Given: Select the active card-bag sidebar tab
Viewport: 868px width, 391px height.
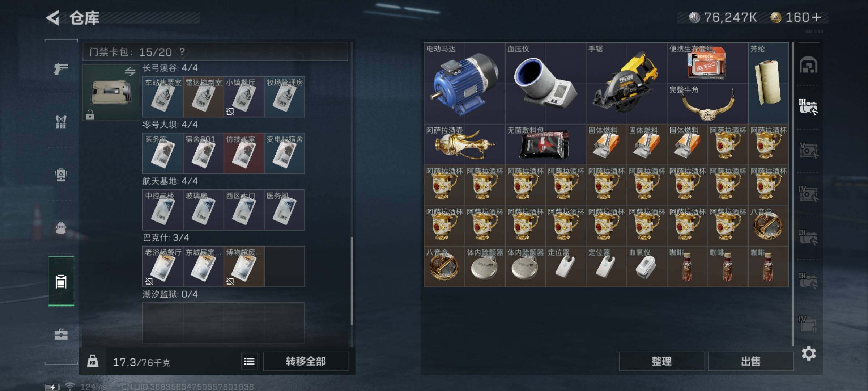Looking at the screenshot, I should 61,281.
